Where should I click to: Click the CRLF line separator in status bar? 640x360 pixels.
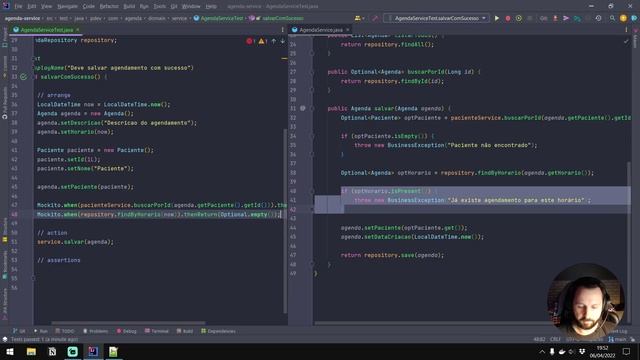(555, 339)
